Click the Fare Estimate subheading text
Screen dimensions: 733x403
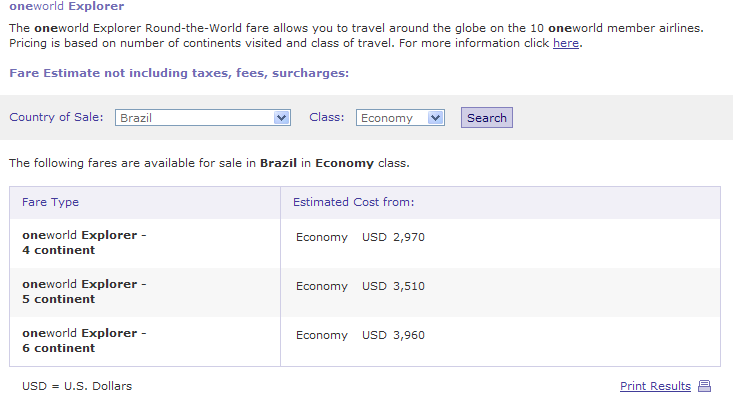click(x=179, y=73)
